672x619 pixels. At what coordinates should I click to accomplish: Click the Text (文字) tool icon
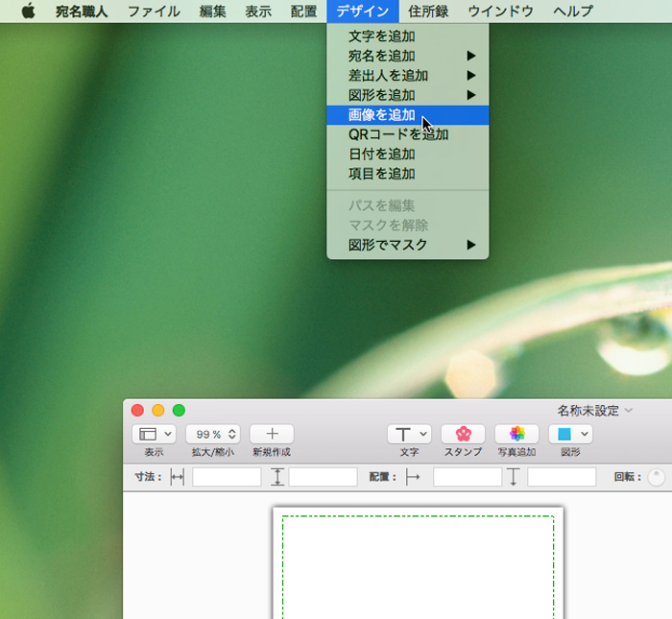[x=409, y=434]
